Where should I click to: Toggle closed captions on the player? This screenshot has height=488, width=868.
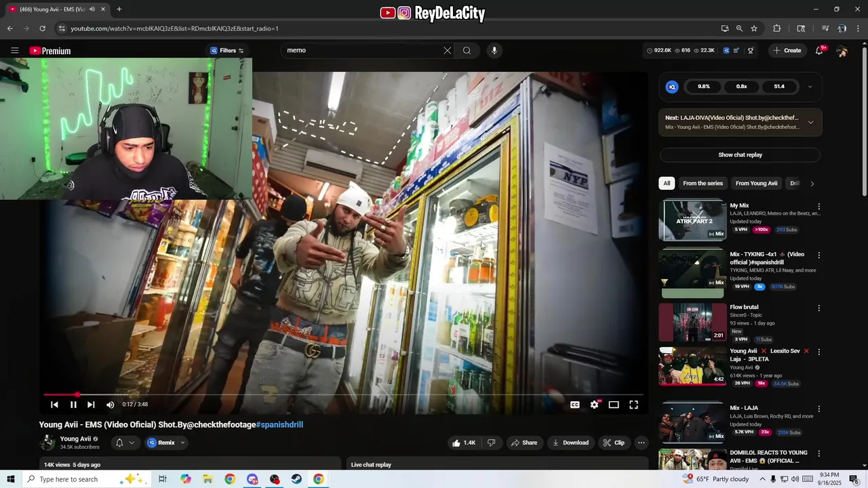(x=575, y=405)
